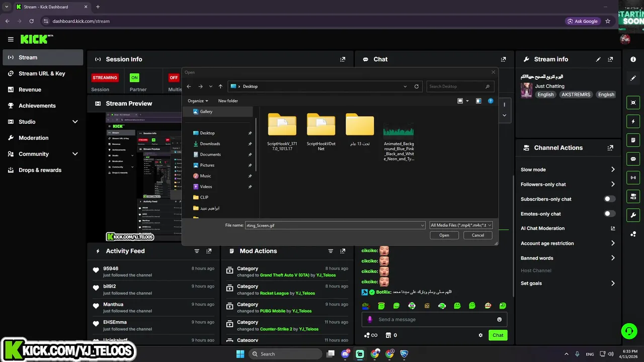Viewport: 644px width, 362px height.
Task: Pop out the Channel Actions panel
Action: (x=610, y=148)
